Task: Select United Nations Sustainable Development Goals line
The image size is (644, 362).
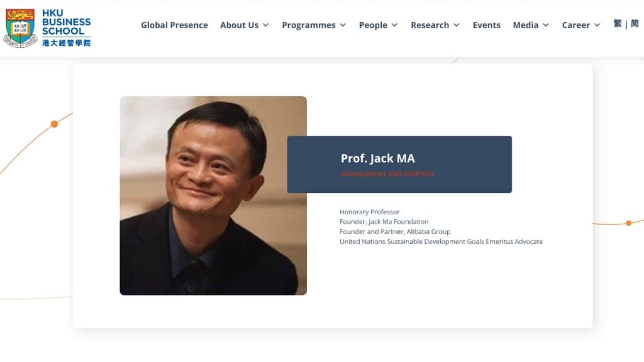Action: click(x=441, y=241)
